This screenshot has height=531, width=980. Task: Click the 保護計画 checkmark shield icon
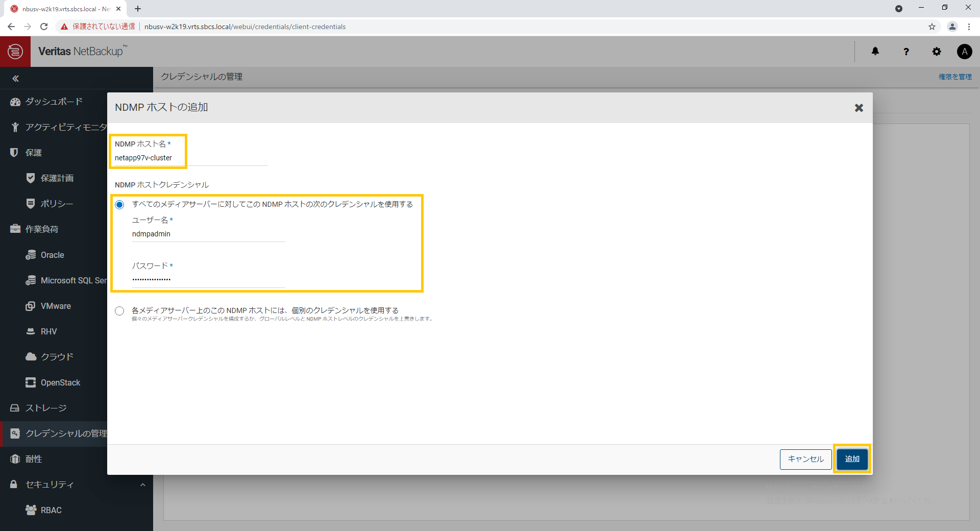click(31, 178)
